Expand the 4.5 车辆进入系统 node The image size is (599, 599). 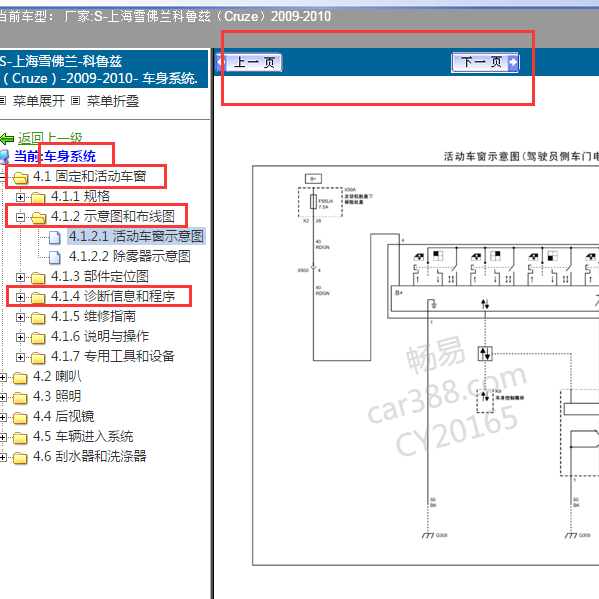click(x=3, y=437)
